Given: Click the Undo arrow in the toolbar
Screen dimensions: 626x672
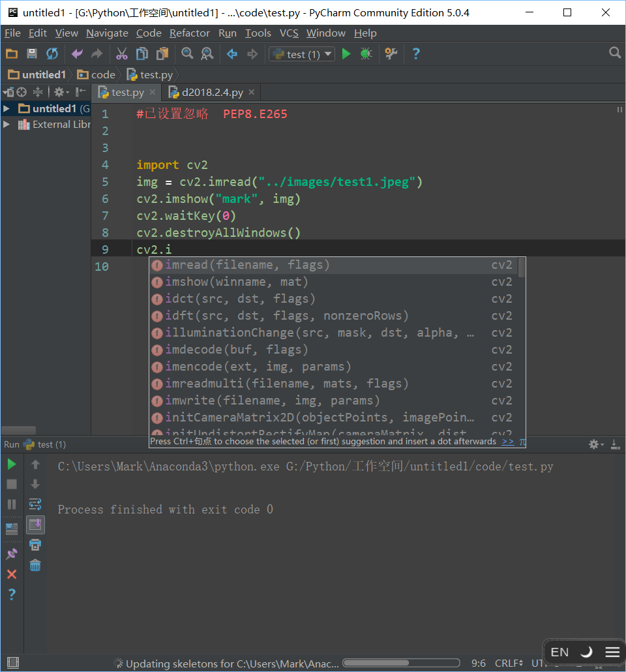Looking at the screenshot, I should (x=77, y=54).
